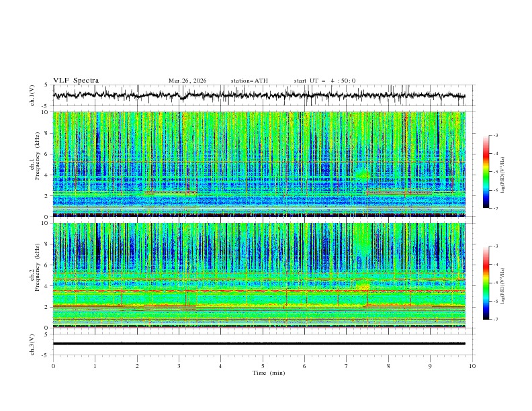
Task: Click the station=ATH label
Action: [249, 81]
